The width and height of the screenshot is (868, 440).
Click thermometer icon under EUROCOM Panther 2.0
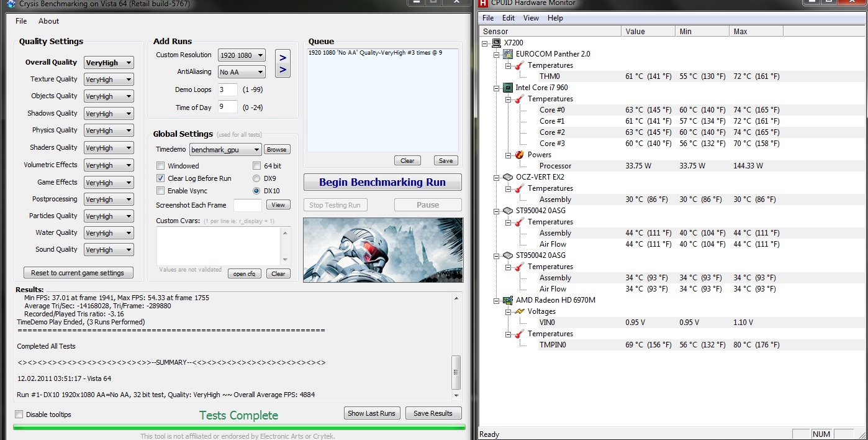tap(519, 65)
